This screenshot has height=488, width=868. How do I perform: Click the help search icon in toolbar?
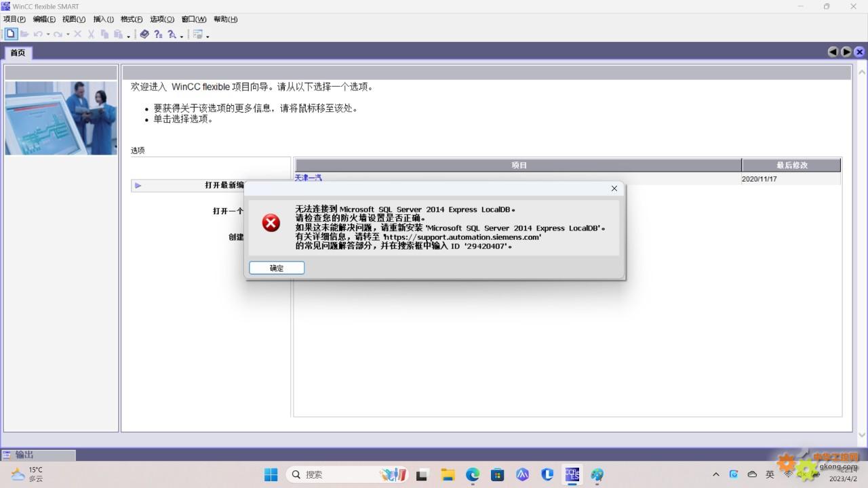click(172, 34)
